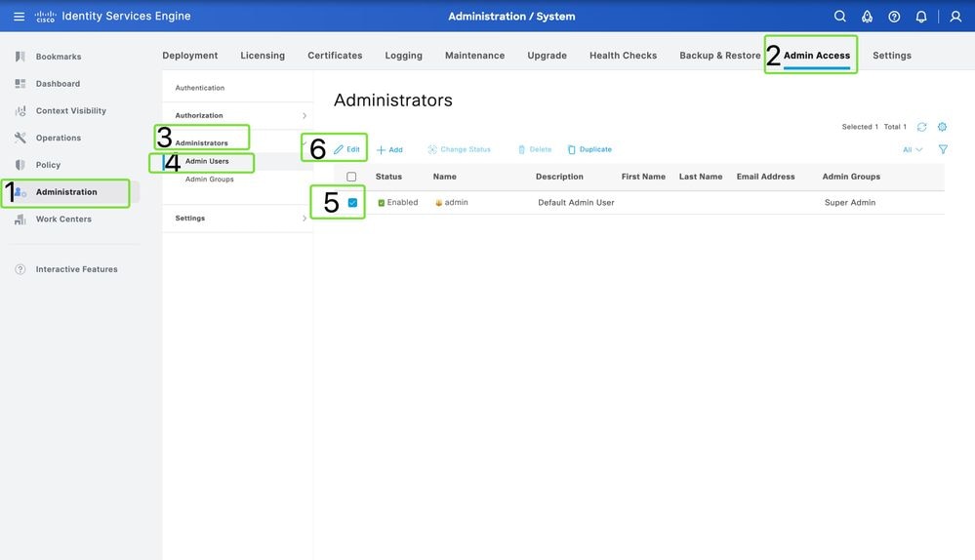Viewport: 975px width, 560px height.
Task: Open Operations in the sidebar
Action: point(59,138)
